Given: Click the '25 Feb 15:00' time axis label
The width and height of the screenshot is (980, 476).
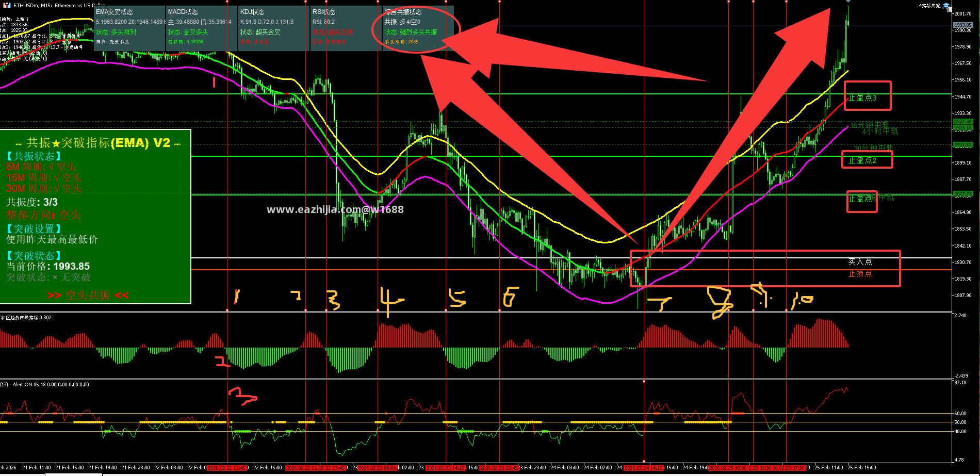Looking at the screenshot, I should click(862, 468).
